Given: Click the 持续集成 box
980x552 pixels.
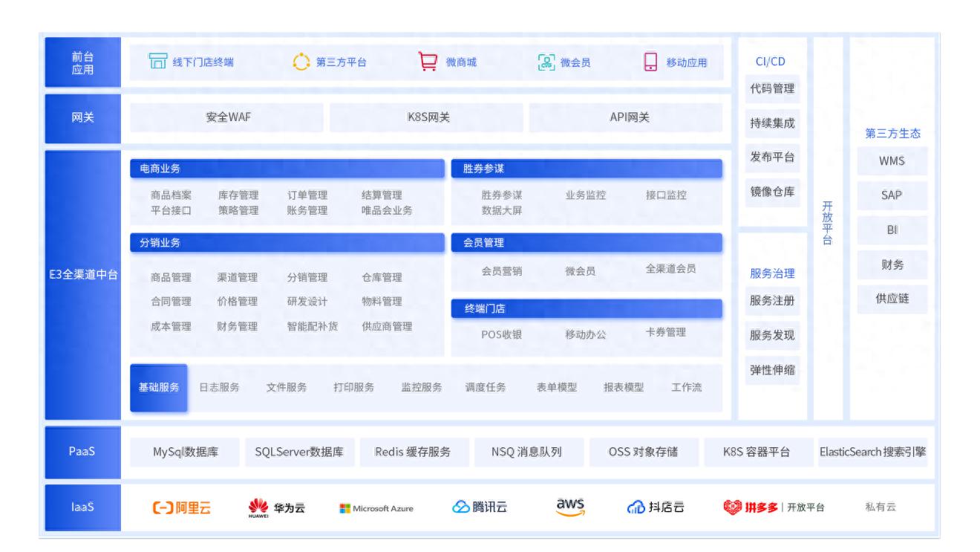Looking at the screenshot, I should pos(772,123).
